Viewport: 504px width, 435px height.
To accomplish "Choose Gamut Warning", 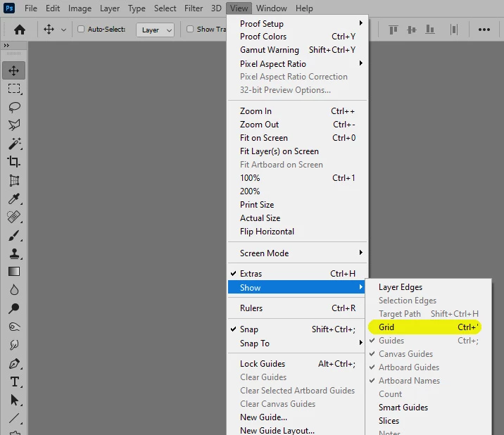I will pyautogui.click(x=298, y=50).
